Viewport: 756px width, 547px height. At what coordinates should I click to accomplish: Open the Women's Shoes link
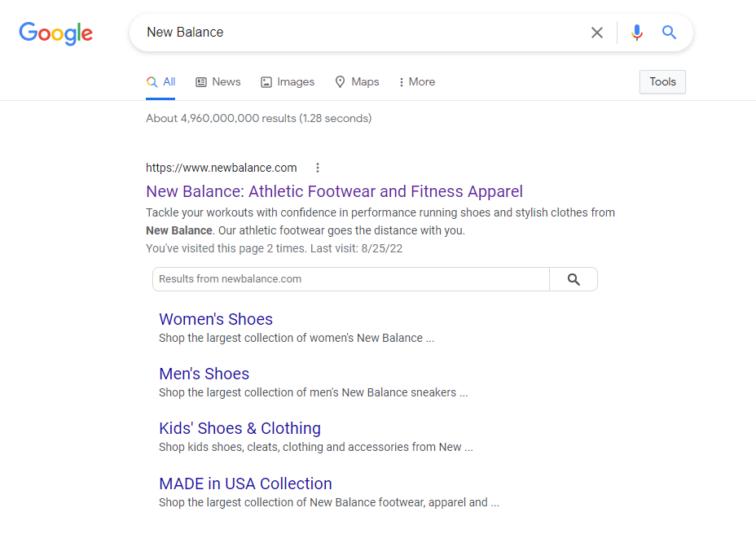coord(216,319)
